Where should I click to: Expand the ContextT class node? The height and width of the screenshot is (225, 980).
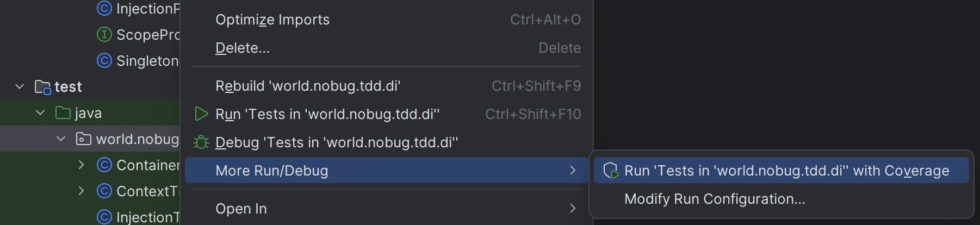point(82,191)
